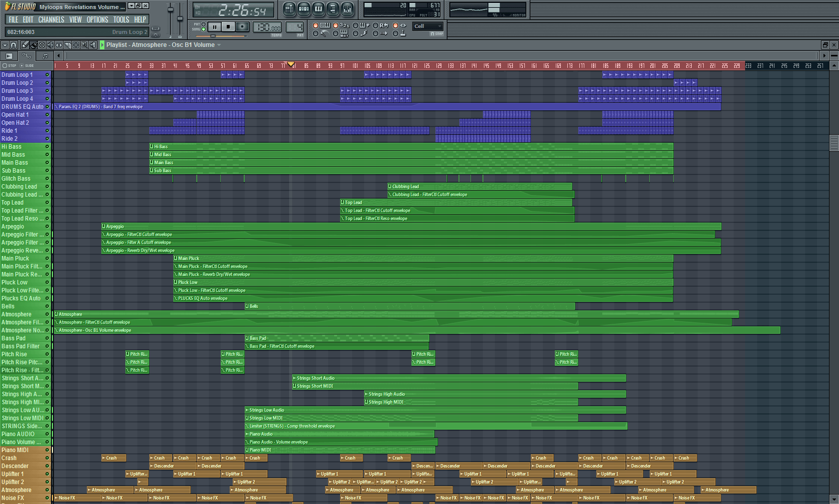Enable SONG playback mode
Screen dimensions: 839x504
[x=203, y=29]
